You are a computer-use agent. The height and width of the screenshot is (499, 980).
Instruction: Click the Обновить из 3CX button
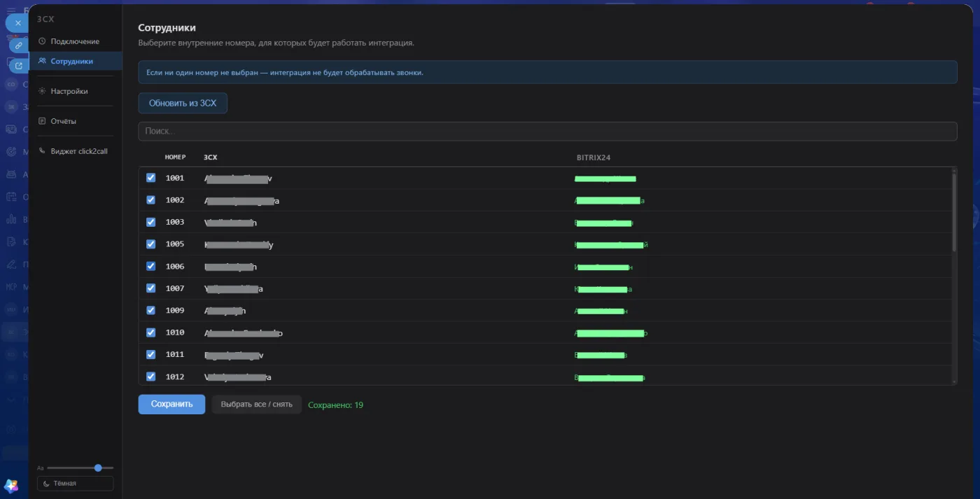(x=183, y=103)
